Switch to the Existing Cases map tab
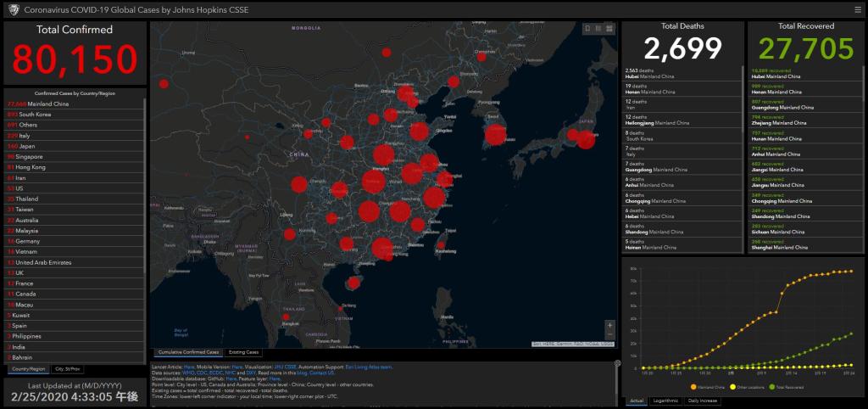868x409 pixels. (x=243, y=352)
